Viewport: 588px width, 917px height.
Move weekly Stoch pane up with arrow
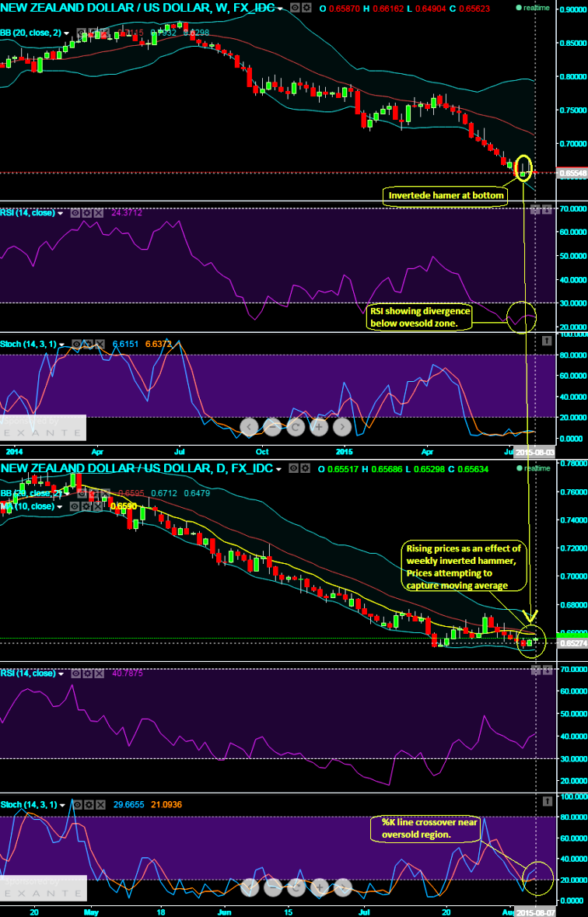click(547, 339)
